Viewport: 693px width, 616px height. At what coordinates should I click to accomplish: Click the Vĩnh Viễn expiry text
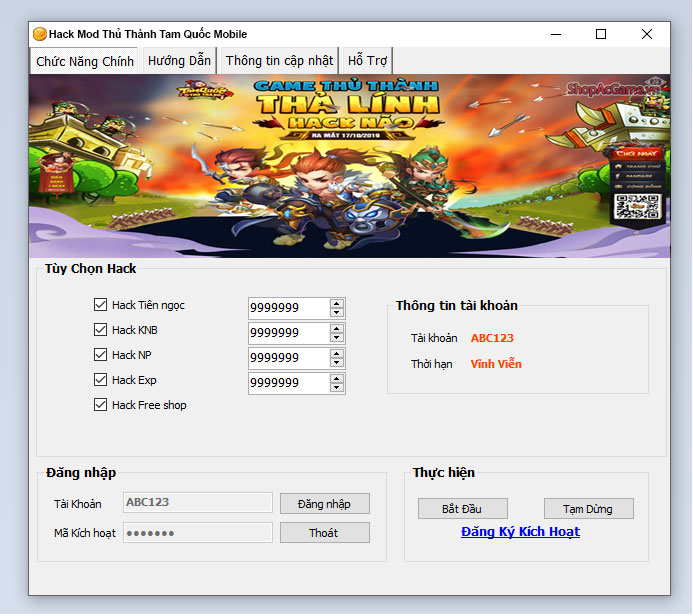pyautogui.click(x=496, y=364)
